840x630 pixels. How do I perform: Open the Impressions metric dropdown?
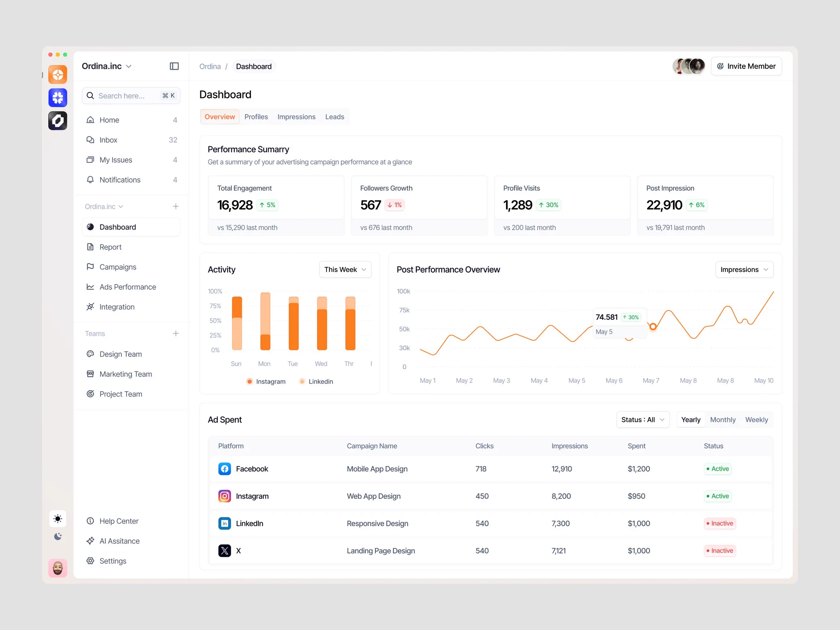coord(744,269)
